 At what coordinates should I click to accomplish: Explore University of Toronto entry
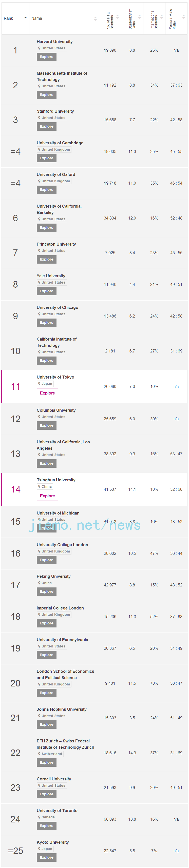pyautogui.click(x=47, y=826)
